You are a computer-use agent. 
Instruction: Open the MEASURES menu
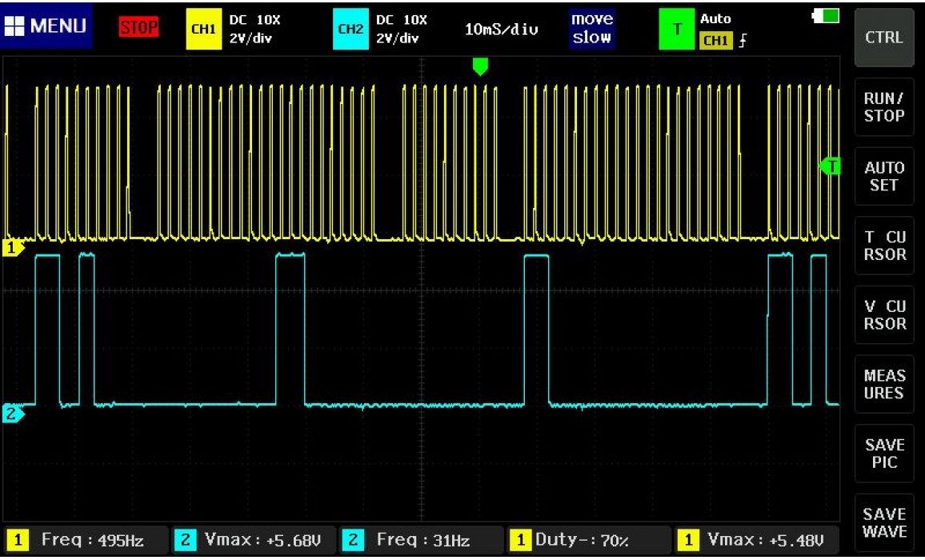884,384
